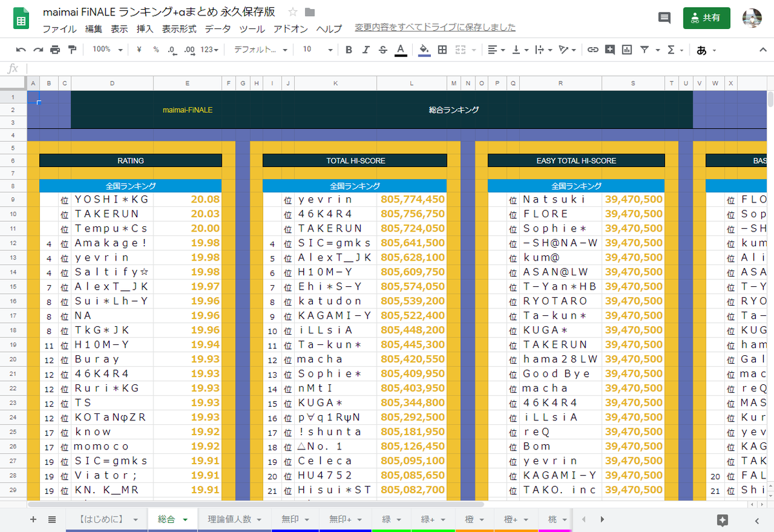Open text wrapping dropdown
Viewport: 774px width, 532px height.
544,50
